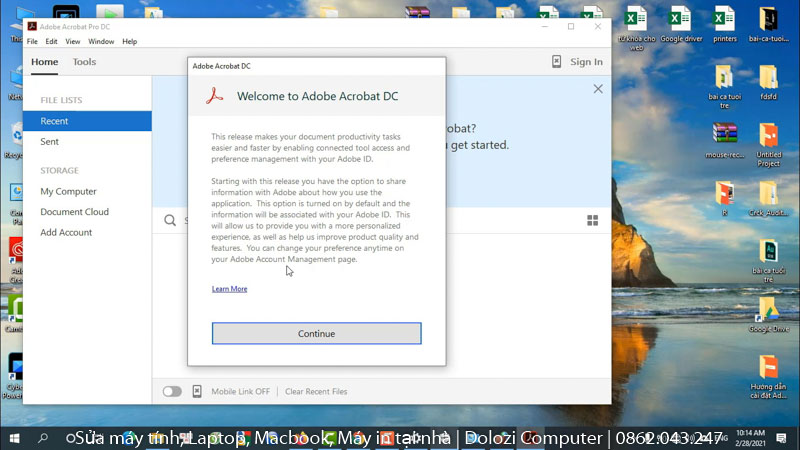Click Mobile Link OFF label
This screenshot has height=450, width=800.
tap(240, 391)
